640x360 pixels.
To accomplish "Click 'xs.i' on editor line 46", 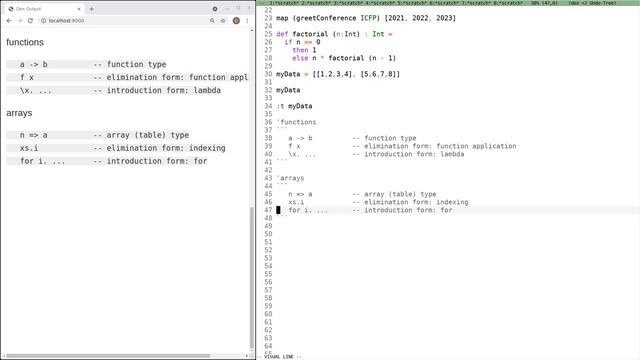I will tap(296, 202).
